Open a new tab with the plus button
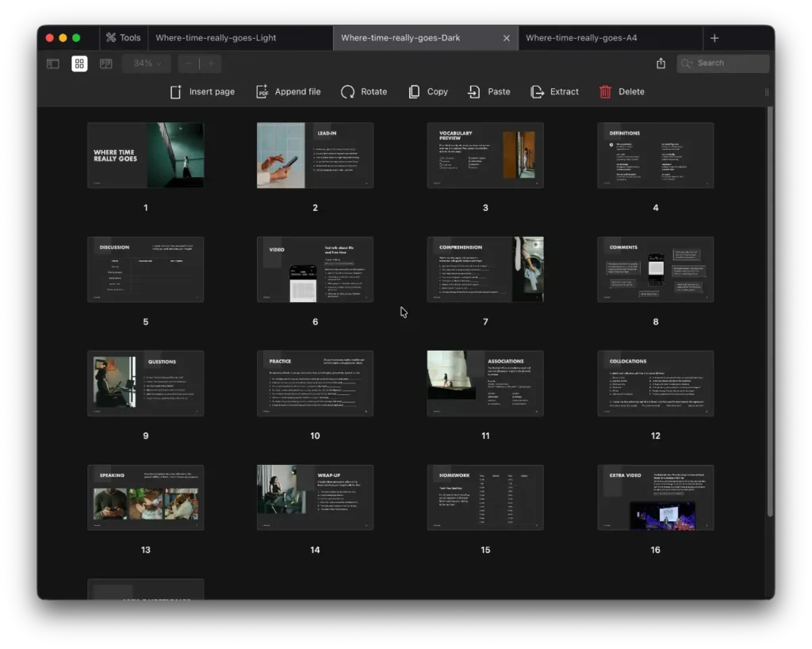 [714, 38]
